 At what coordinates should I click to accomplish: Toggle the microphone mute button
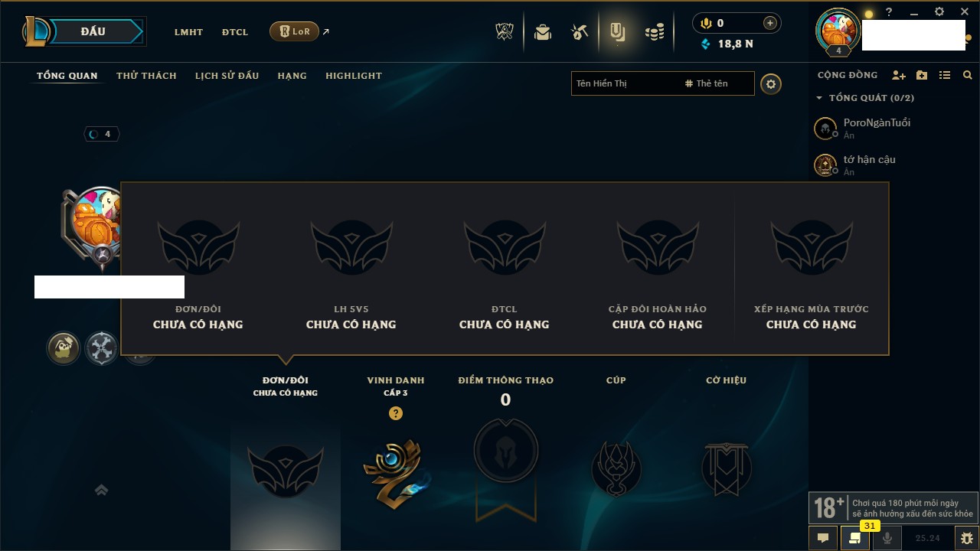click(x=887, y=538)
